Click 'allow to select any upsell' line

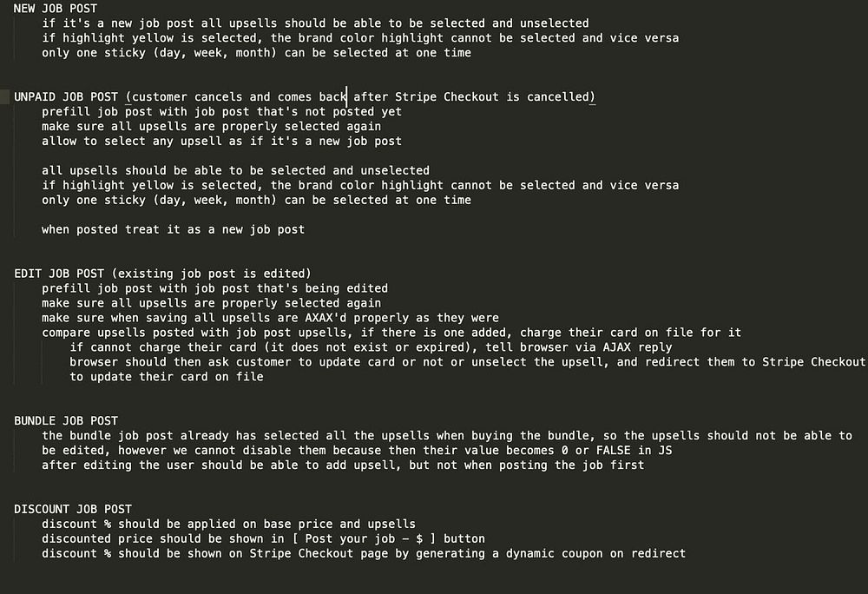221,141
